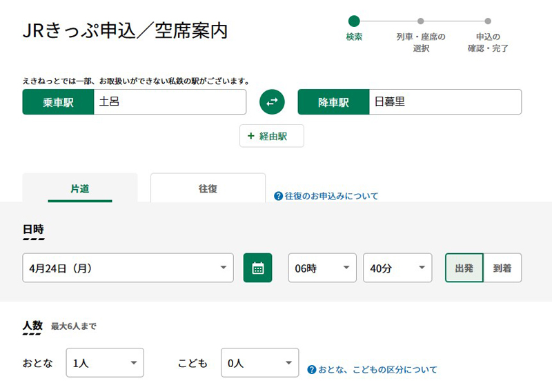This screenshot has width=552, height=392.
Task: Click the green 検索 step circle
Action: pyautogui.click(x=354, y=21)
